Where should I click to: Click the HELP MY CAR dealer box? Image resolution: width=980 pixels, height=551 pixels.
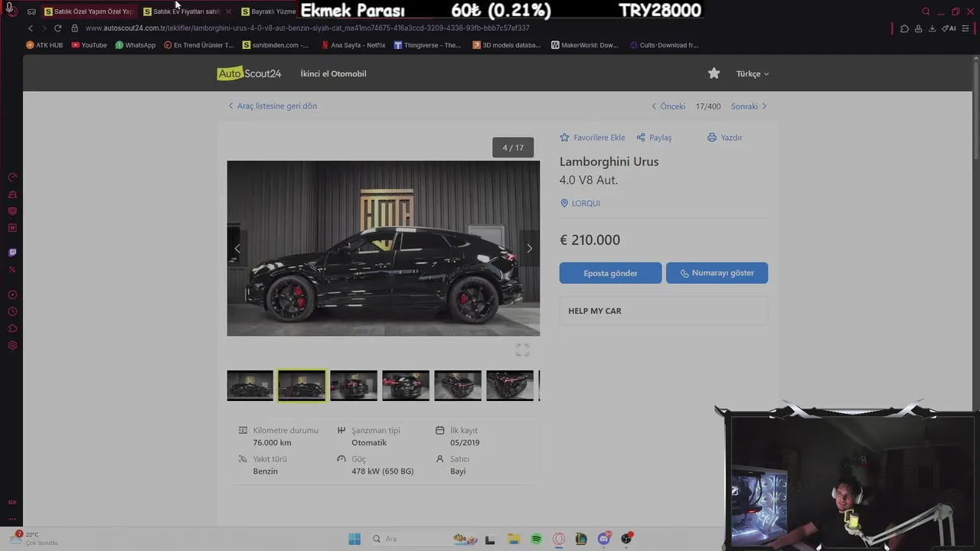[664, 311]
